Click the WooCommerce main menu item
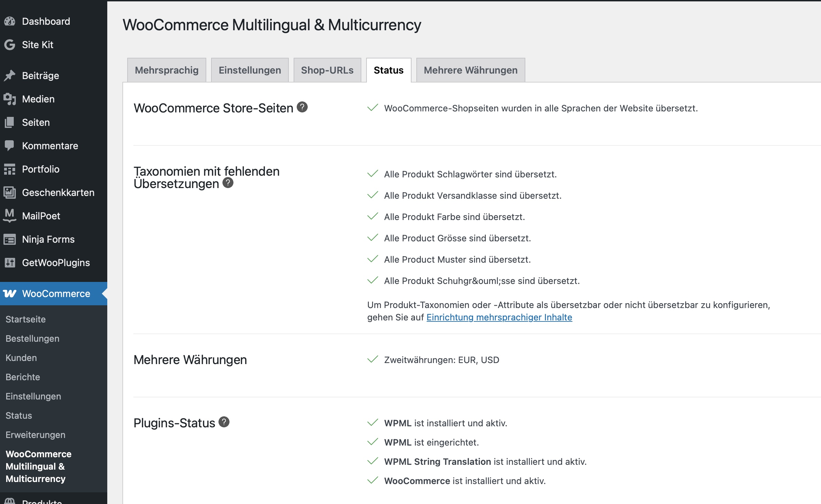The height and width of the screenshot is (504, 821). [54, 294]
